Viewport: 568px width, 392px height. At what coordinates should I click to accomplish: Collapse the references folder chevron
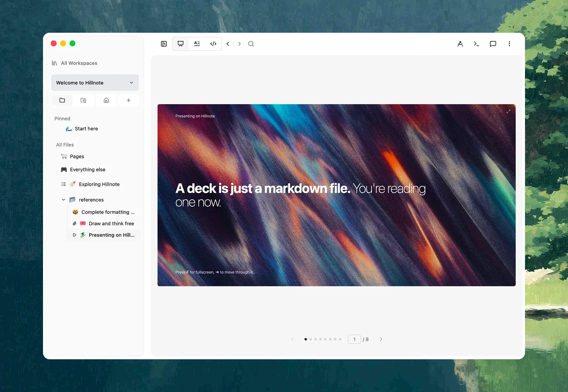click(x=63, y=200)
